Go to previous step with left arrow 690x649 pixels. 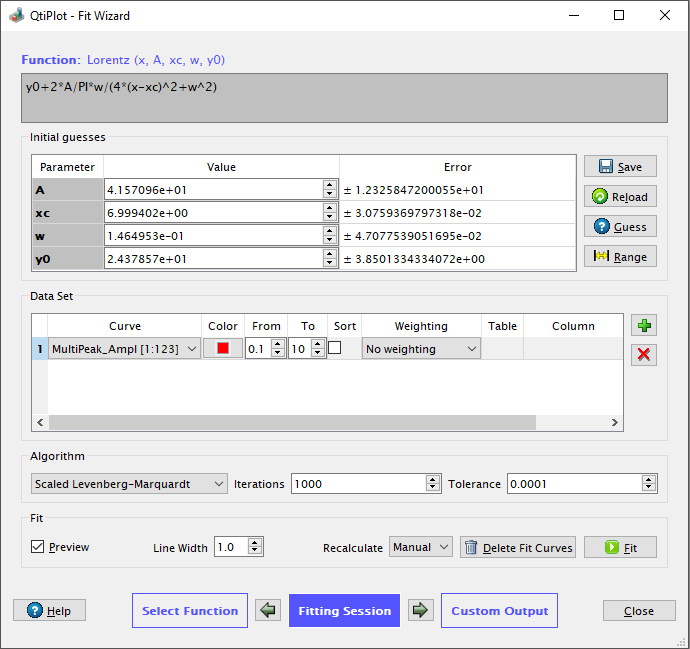(x=268, y=611)
